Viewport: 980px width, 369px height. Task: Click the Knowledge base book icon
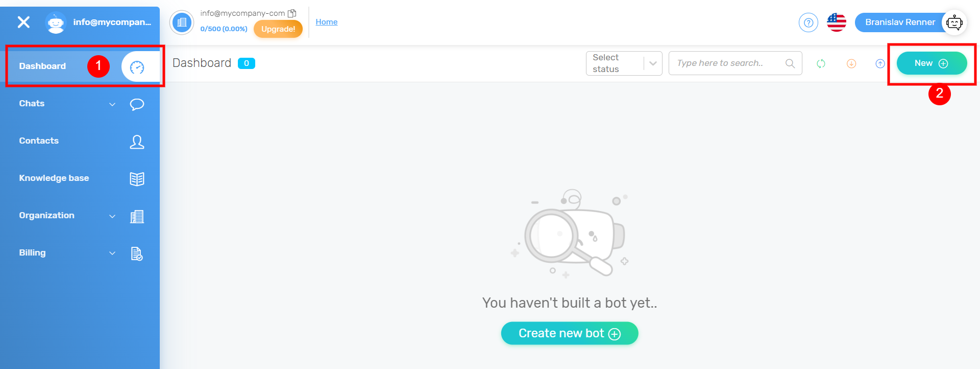137,179
